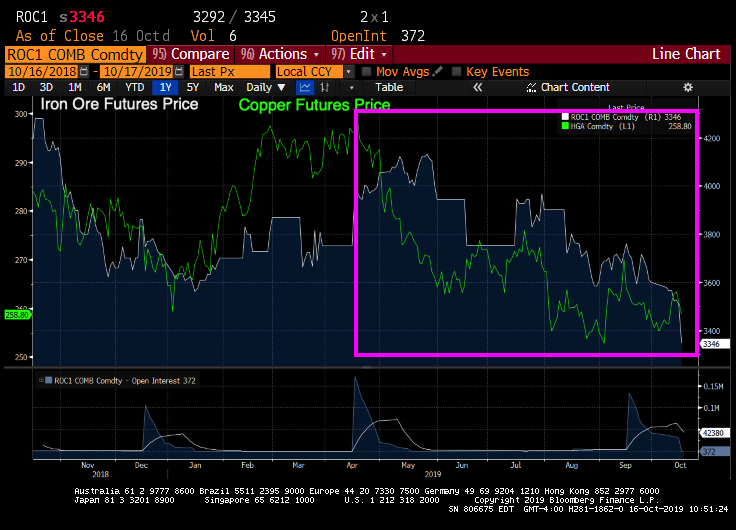Open the Last Px field dropdown
This screenshot has width=736, height=530.
click(230, 72)
